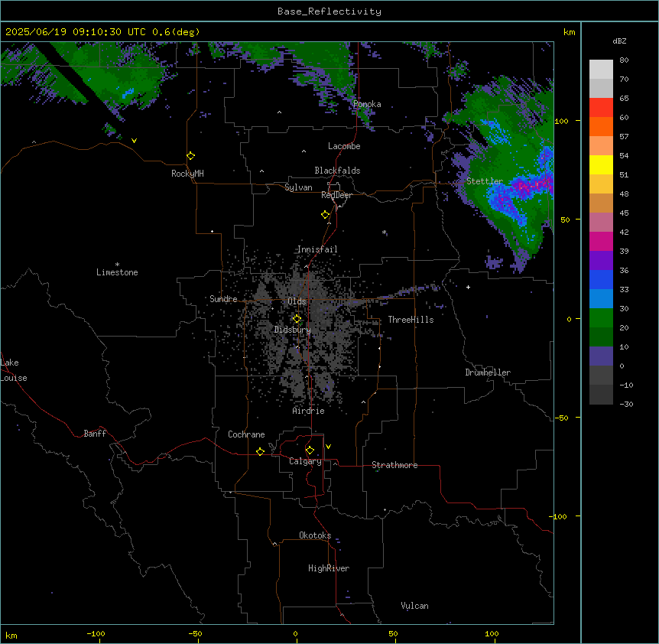
Task: Click the 80 value in dBZ legend
Action: click(624, 60)
